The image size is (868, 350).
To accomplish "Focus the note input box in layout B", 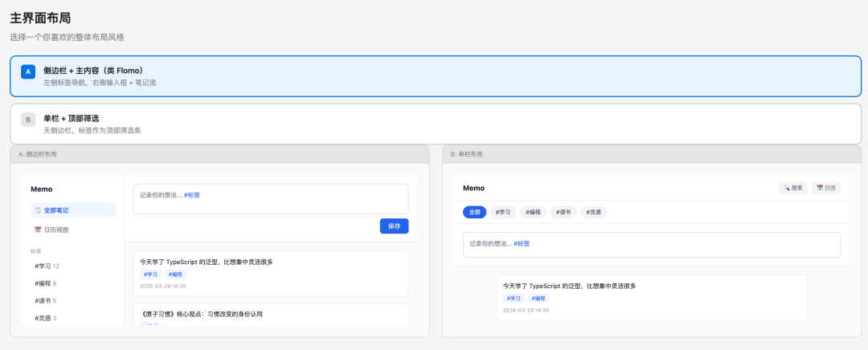I will pos(651,244).
